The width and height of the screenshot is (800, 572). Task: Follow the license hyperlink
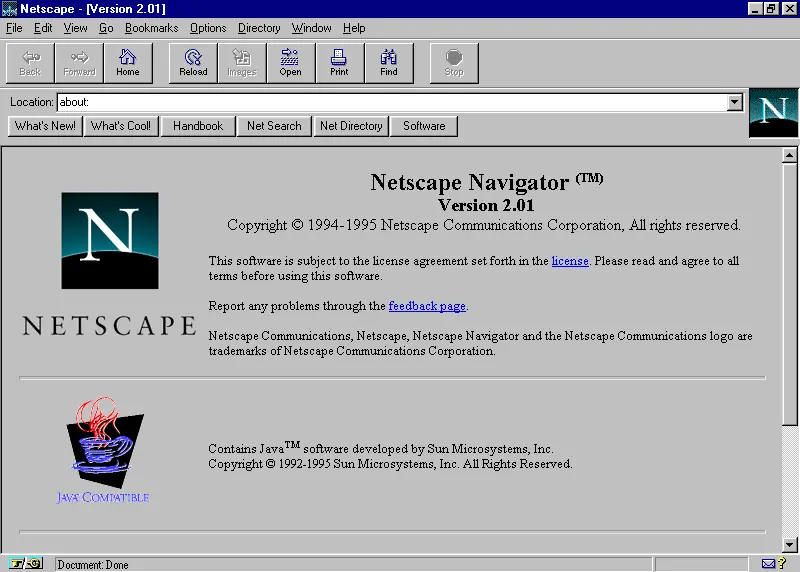[x=570, y=261]
